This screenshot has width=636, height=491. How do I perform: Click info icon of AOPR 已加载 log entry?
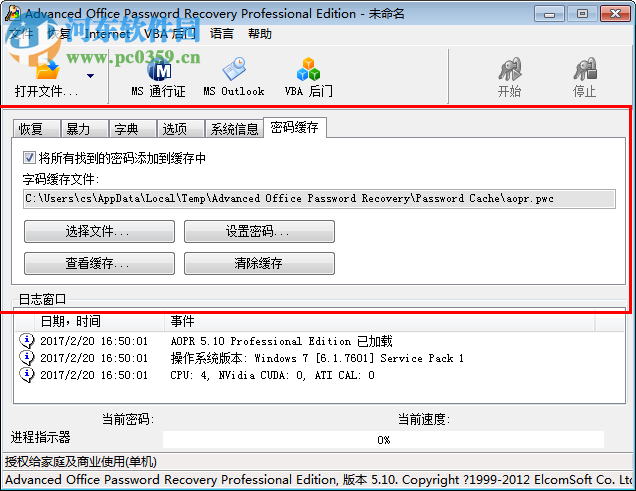coord(27,341)
